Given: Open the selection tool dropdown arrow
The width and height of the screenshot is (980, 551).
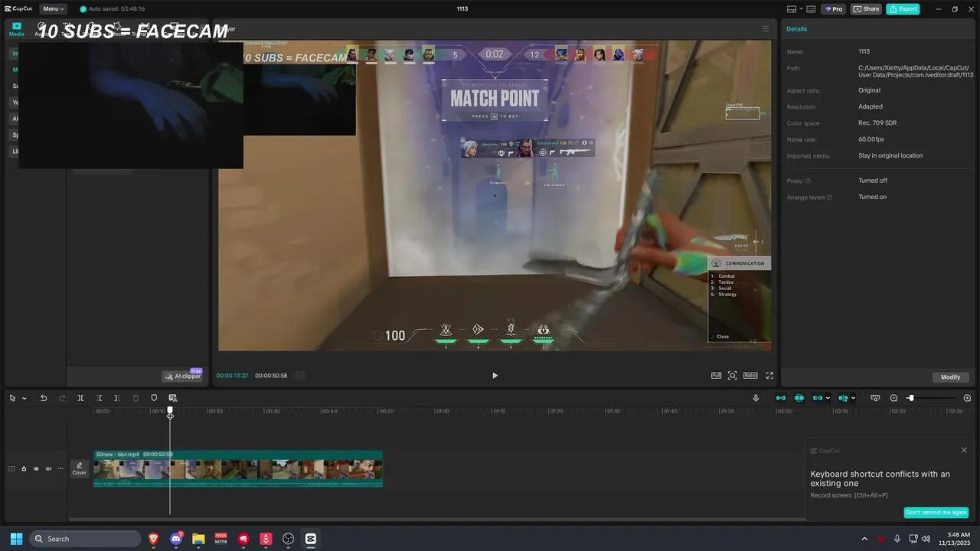Looking at the screenshot, I should click(24, 398).
